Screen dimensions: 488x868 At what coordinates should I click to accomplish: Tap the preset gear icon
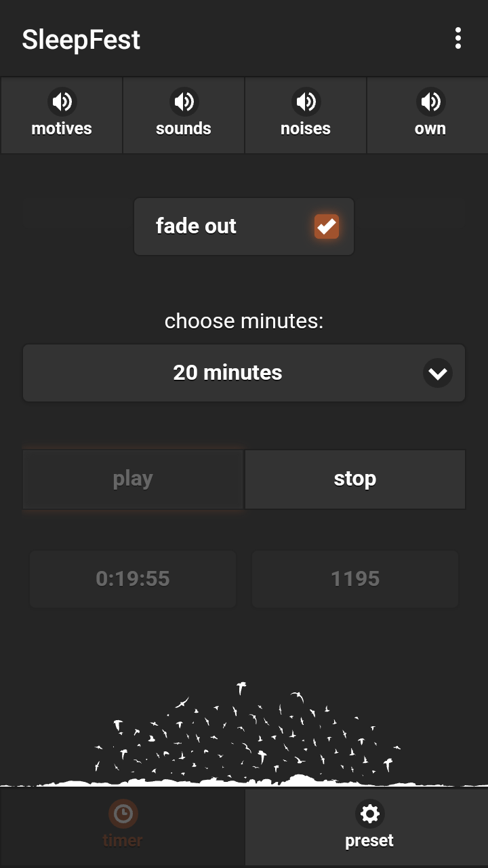(x=369, y=813)
